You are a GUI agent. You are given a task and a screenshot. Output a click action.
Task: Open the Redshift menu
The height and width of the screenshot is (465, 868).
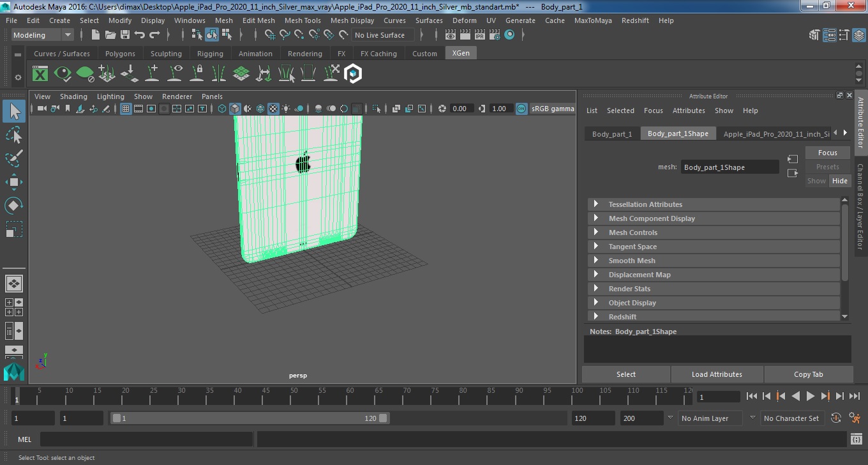[x=635, y=20]
